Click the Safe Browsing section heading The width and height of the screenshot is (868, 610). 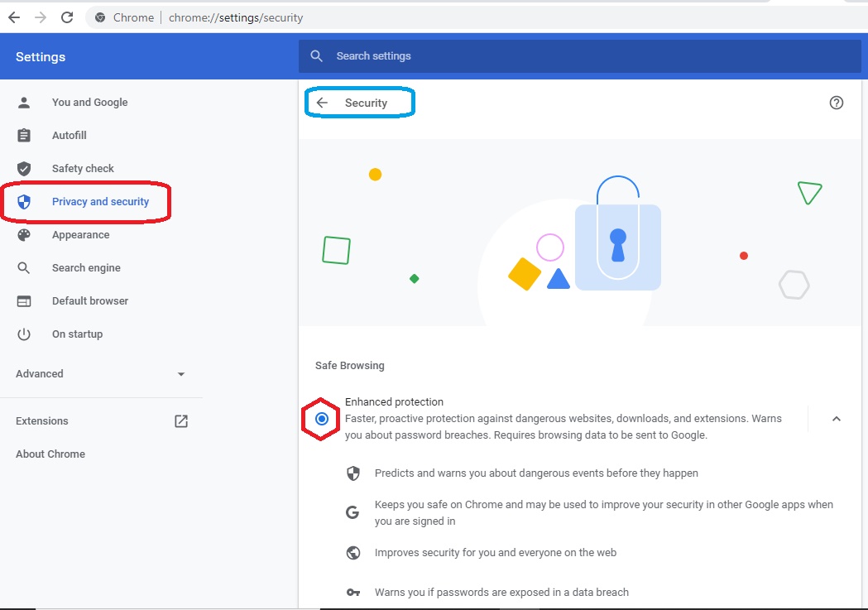coord(350,365)
